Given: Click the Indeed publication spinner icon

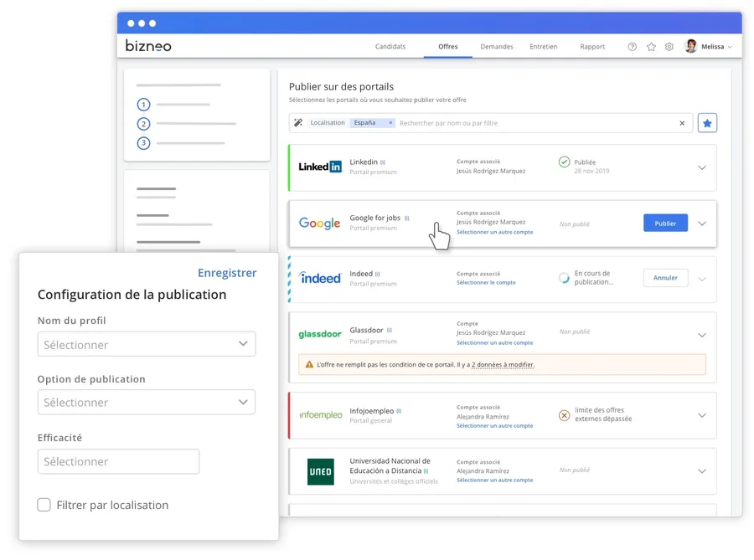Looking at the screenshot, I should [564, 278].
